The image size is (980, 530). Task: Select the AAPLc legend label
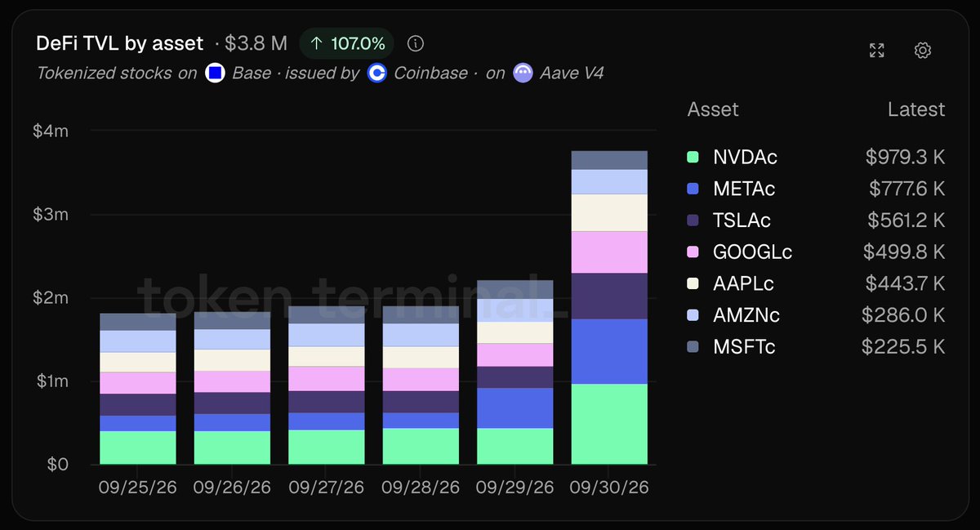coord(743,283)
